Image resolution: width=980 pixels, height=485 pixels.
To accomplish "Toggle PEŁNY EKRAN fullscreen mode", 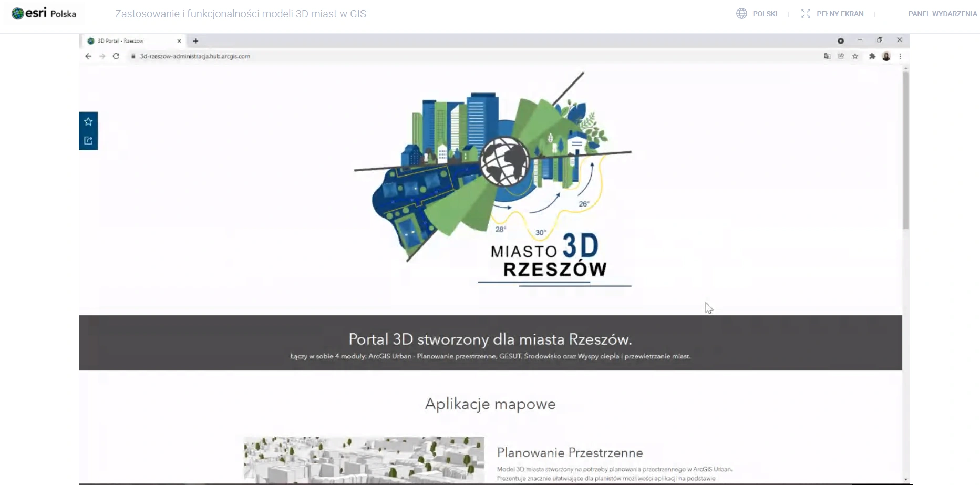I will point(832,14).
